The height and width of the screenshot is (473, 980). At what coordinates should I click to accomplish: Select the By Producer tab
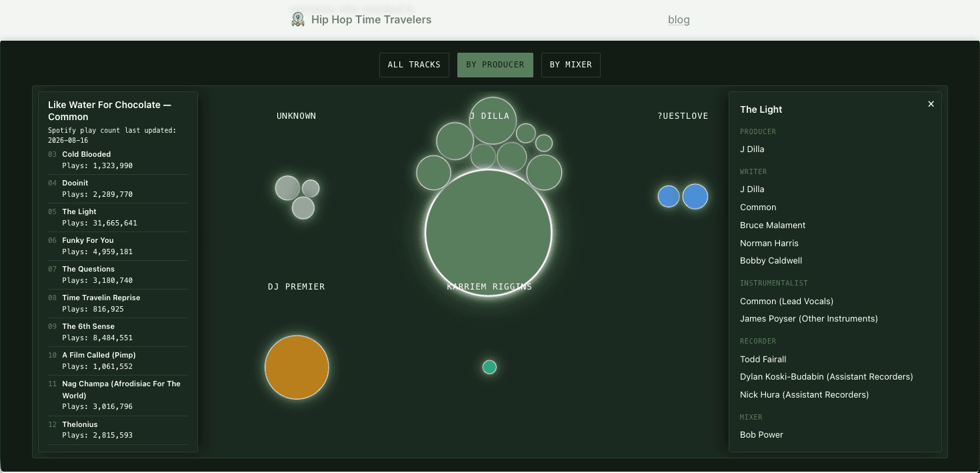pos(495,65)
